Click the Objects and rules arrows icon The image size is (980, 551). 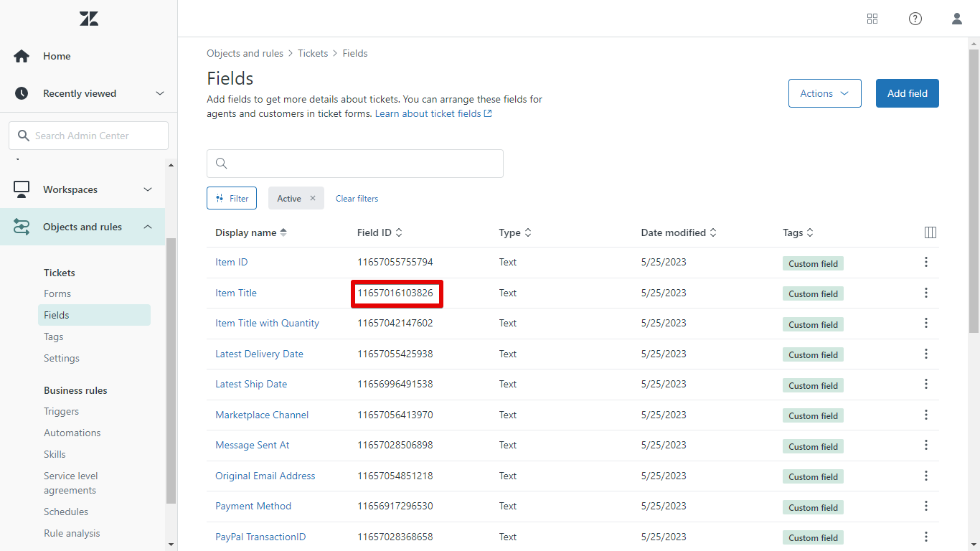click(22, 227)
